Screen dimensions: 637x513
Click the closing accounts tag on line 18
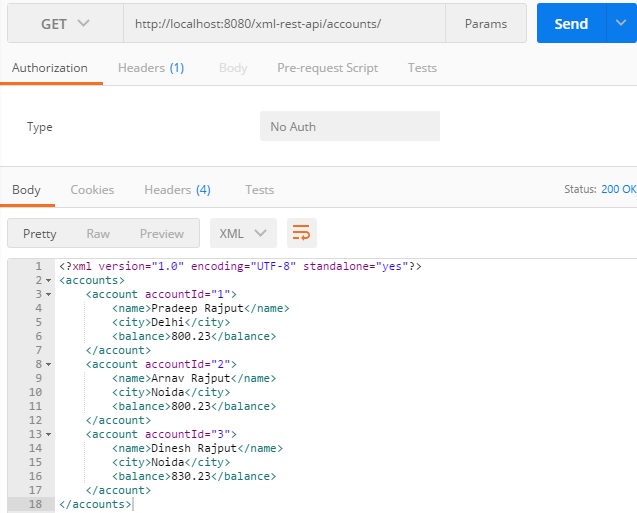coord(95,504)
